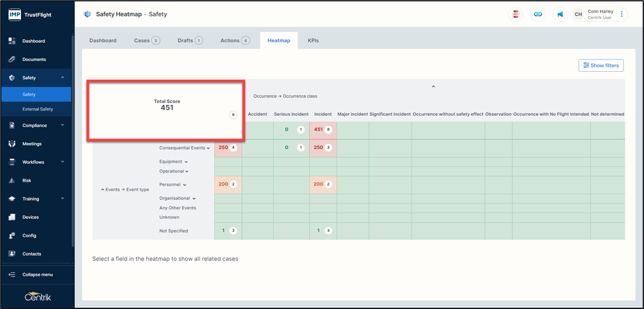Image resolution: width=644 pixels, height=309 pixels.
Task: Open the Cases tab
Action: coord(146,40)
